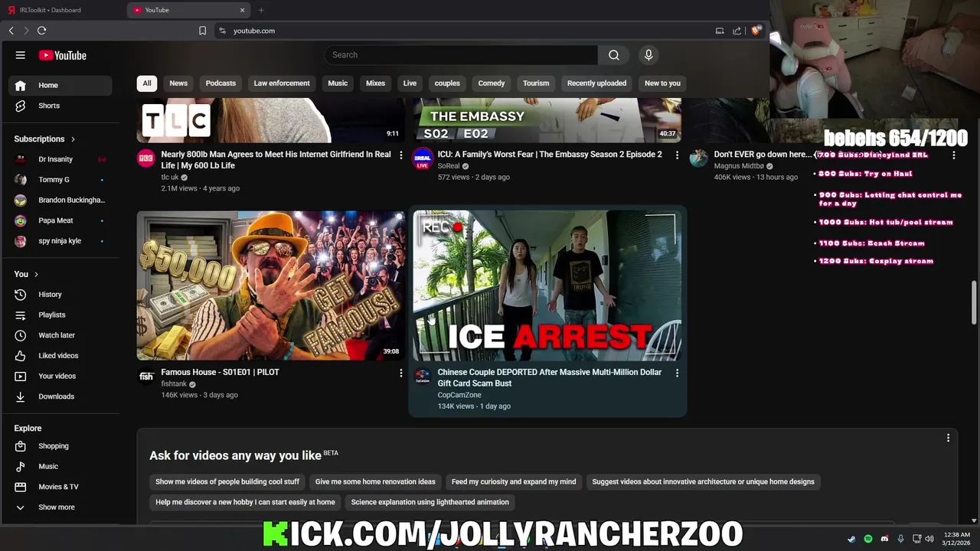This screenshot has width=980, height=551.
Task: Select the New to you chip
Action: (662, 83)
